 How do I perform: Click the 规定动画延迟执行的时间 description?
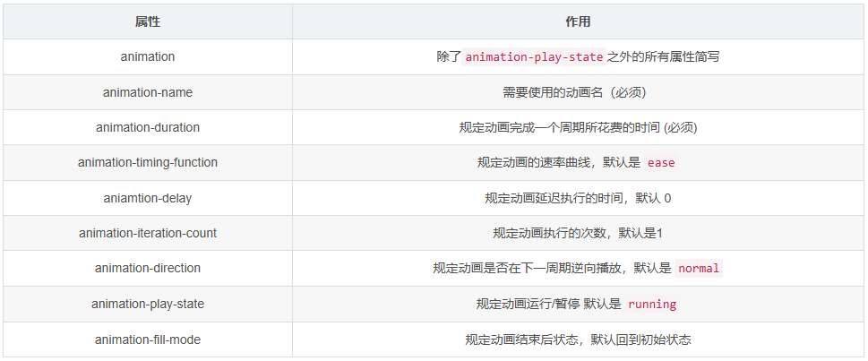pos(578,198)
